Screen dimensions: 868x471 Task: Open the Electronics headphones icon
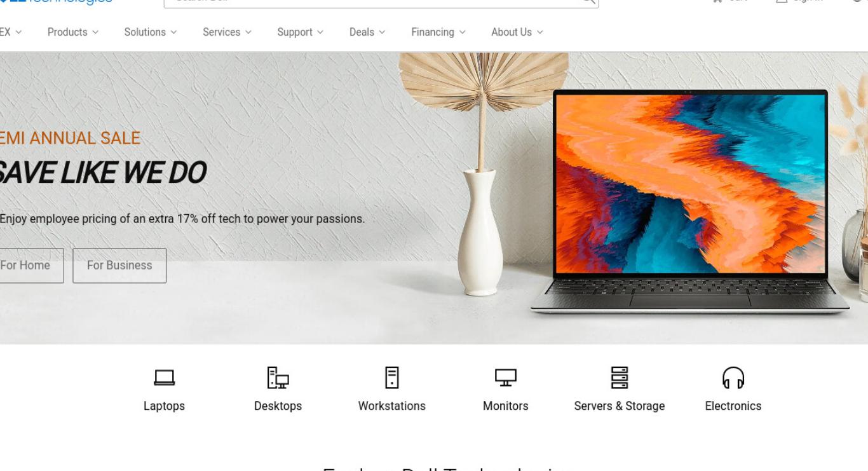(x=733, y=378)
